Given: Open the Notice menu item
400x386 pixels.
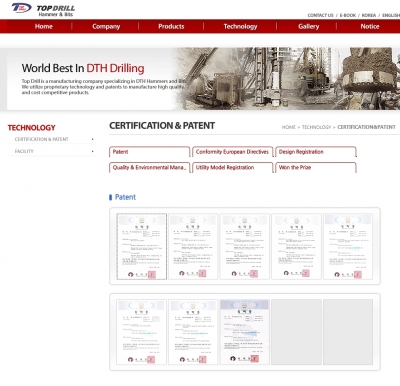Looking at the screenshot, I should 370,26.
